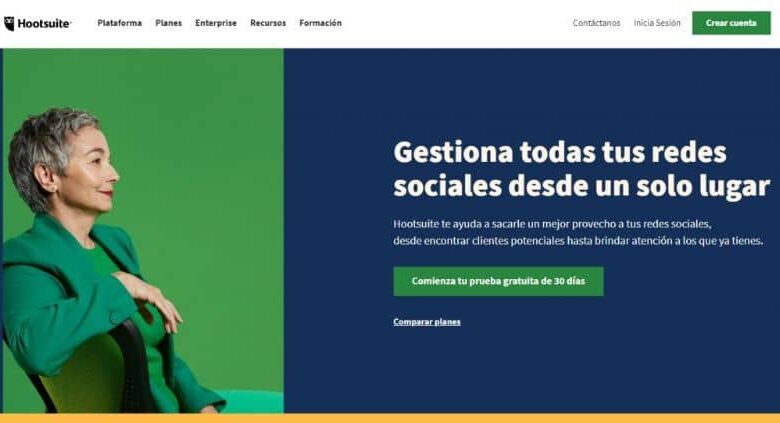Viewport: 780px width, 423px height.
Task: Click the hero photo of the woman
Action: [x=143, y=230]
